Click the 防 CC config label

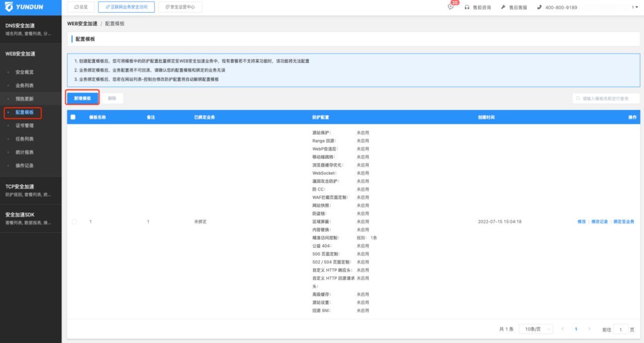320,189
